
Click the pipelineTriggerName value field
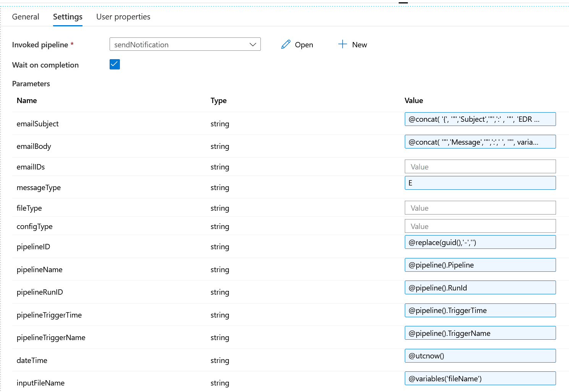pyautogui.click(x=480, y=333)
